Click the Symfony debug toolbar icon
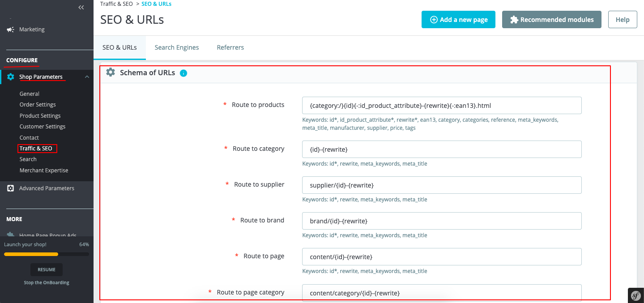The height and width of the screenshot is (303, 644). [x=636, y=295]
